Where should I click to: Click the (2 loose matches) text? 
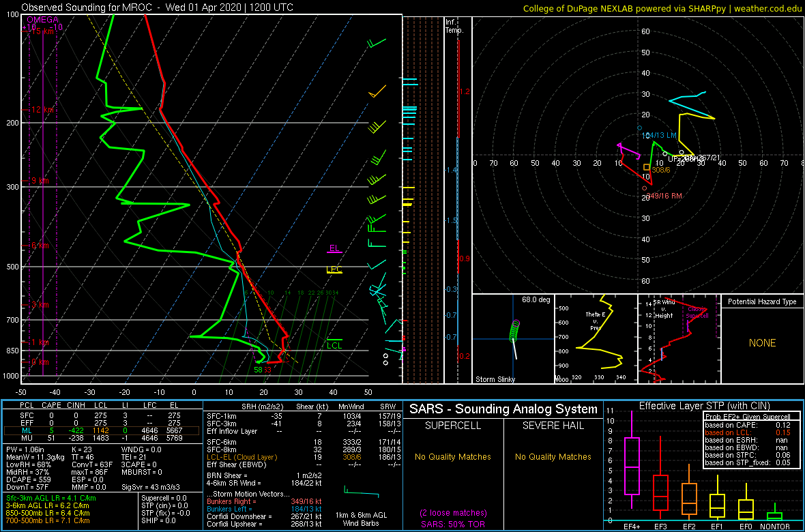tap(454, 512)
